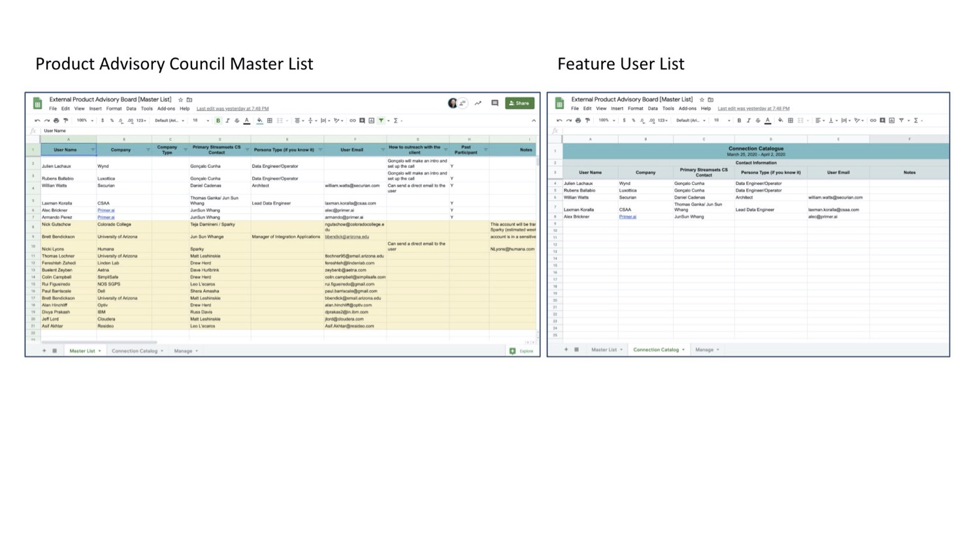Open Primer.ai link in Alec Brickner row

106,210
